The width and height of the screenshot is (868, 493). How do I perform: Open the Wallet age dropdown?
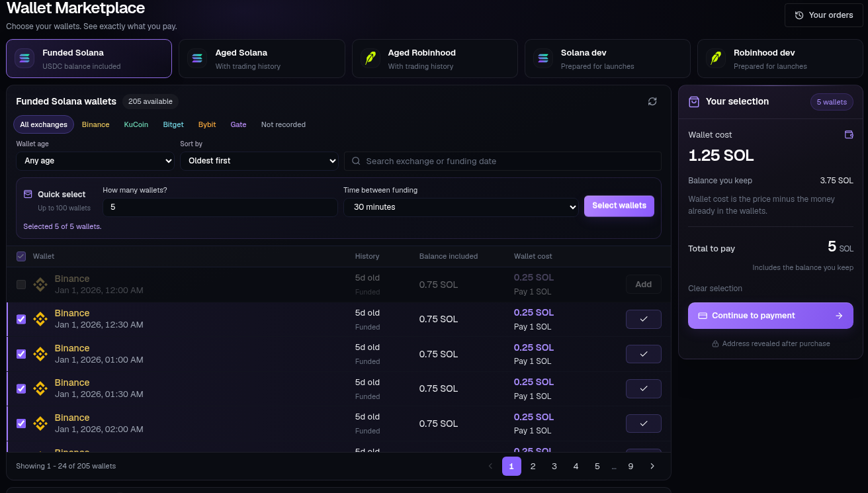pos(95,161)
